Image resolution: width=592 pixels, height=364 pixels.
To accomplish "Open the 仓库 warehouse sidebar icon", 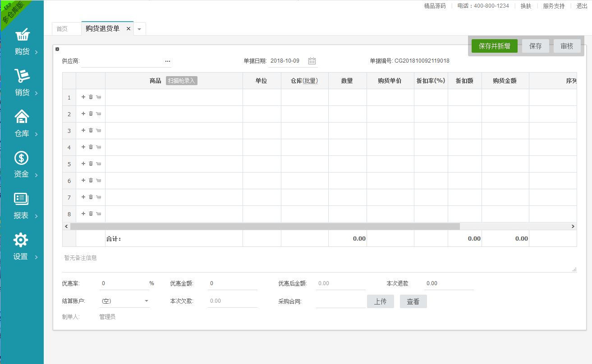I will click(22, 117).
